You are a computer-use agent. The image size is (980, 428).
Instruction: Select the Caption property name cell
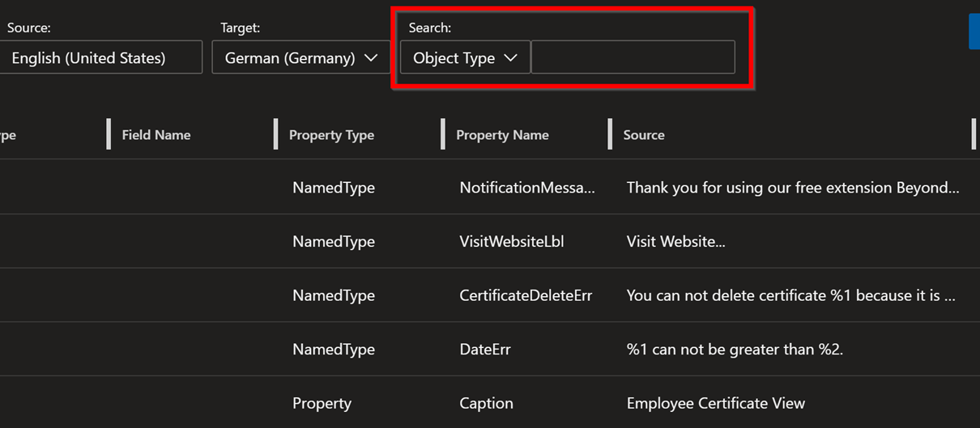click(486, 403)
